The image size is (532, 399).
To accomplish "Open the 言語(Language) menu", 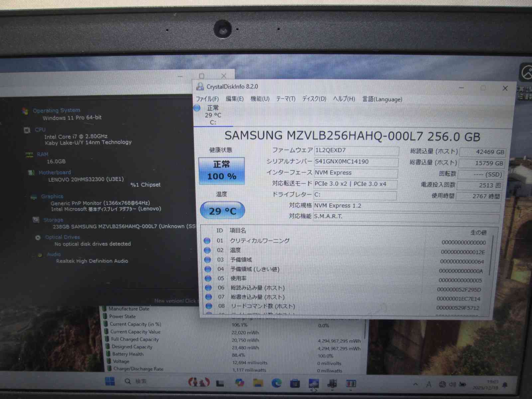I will 382,99.
